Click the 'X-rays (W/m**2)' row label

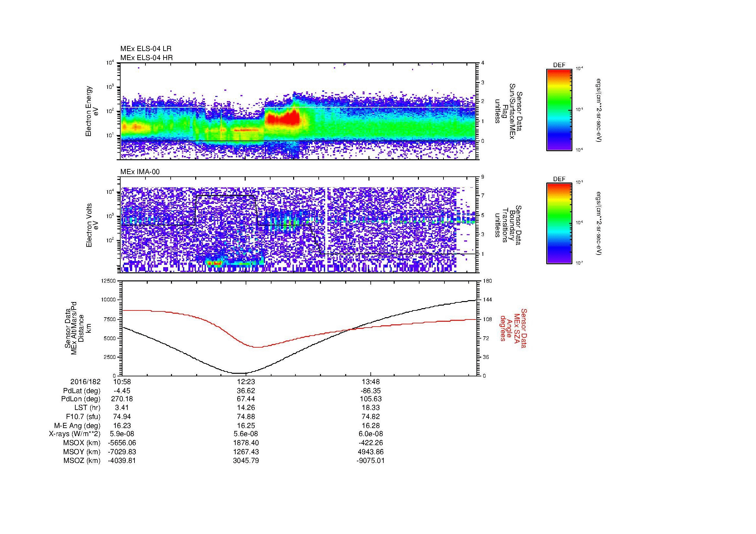click(x=75, y=434)
